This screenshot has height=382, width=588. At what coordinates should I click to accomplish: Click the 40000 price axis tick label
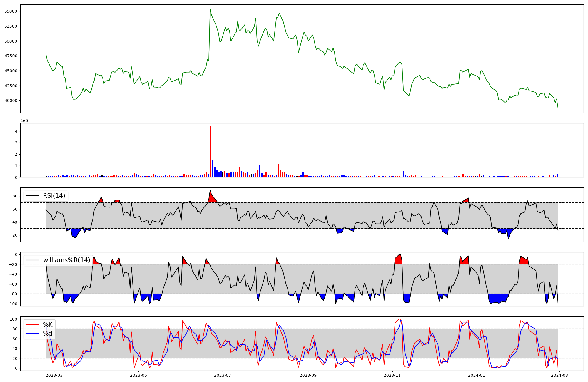11,100
